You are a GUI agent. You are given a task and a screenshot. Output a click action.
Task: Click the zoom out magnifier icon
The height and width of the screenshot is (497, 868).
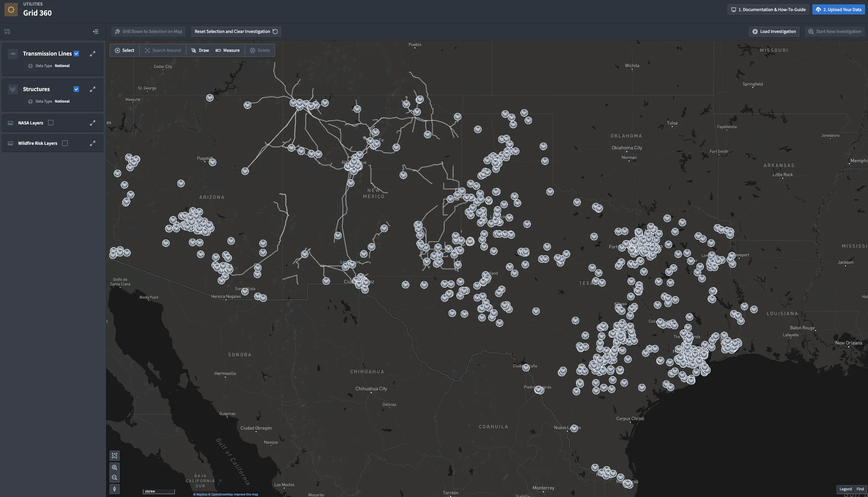point(114,478)
